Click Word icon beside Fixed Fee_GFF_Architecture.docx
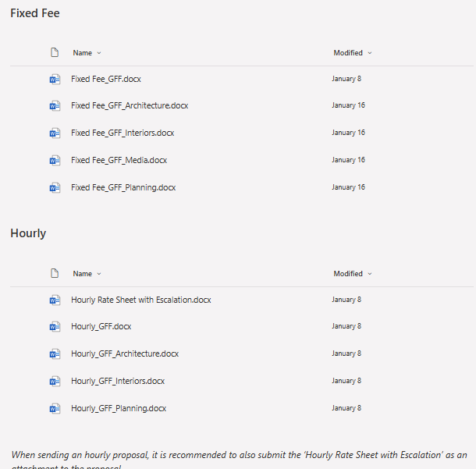 pos(55,105)
